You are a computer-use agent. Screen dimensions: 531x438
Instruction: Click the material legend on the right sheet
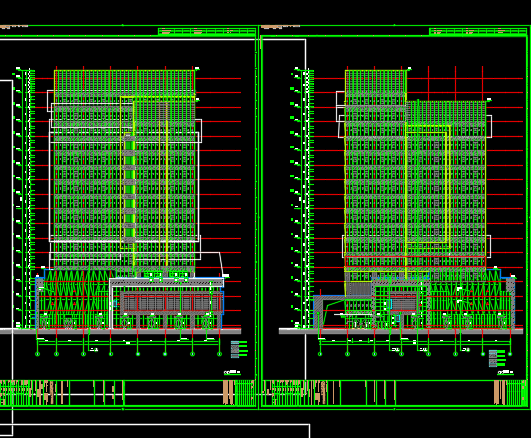point(497,358)
